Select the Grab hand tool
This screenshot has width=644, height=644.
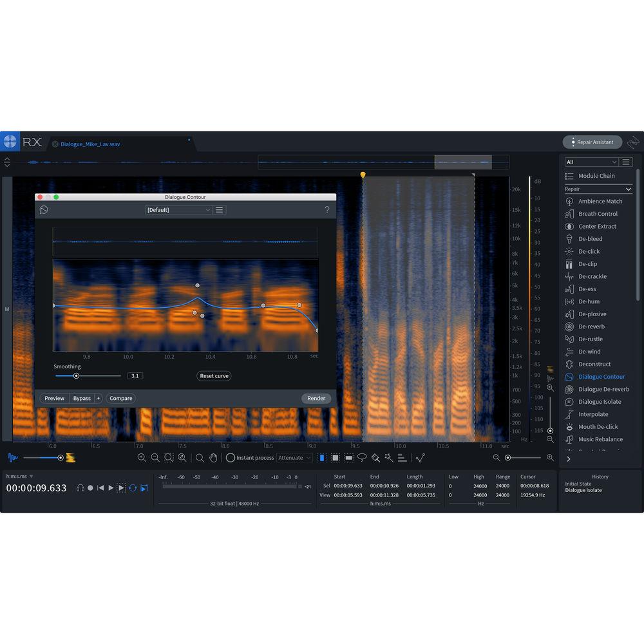(x=213, y=458)
